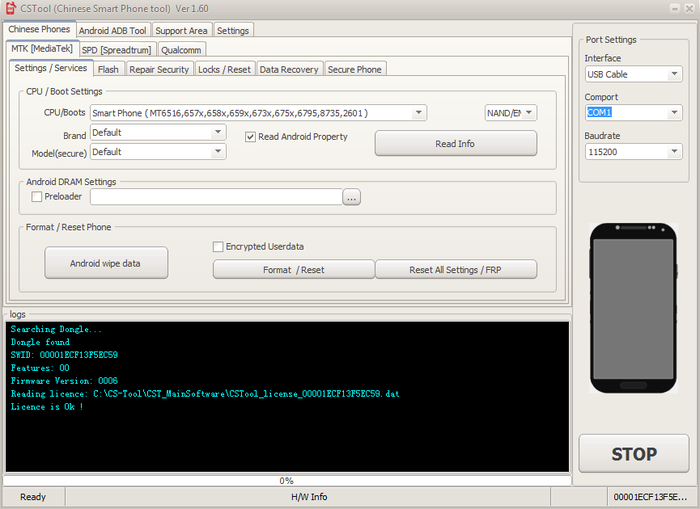Enable the Preloader checkbox

(37, 197)
